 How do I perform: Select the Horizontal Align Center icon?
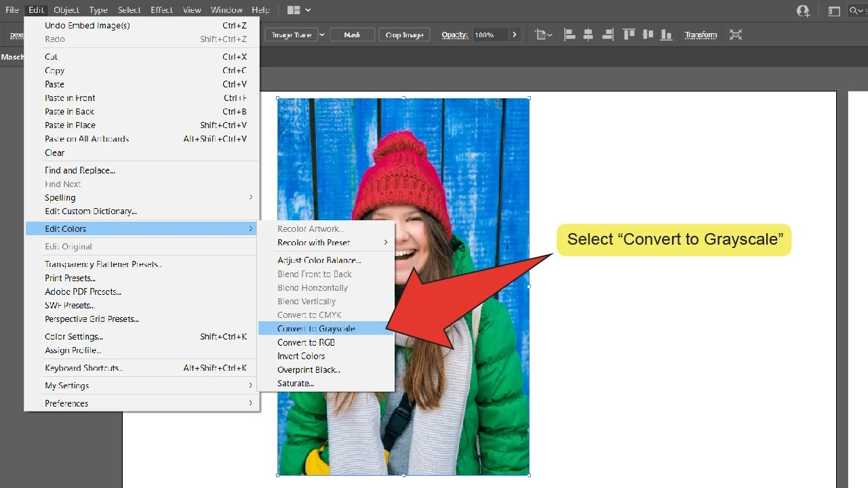coord(589,34)
